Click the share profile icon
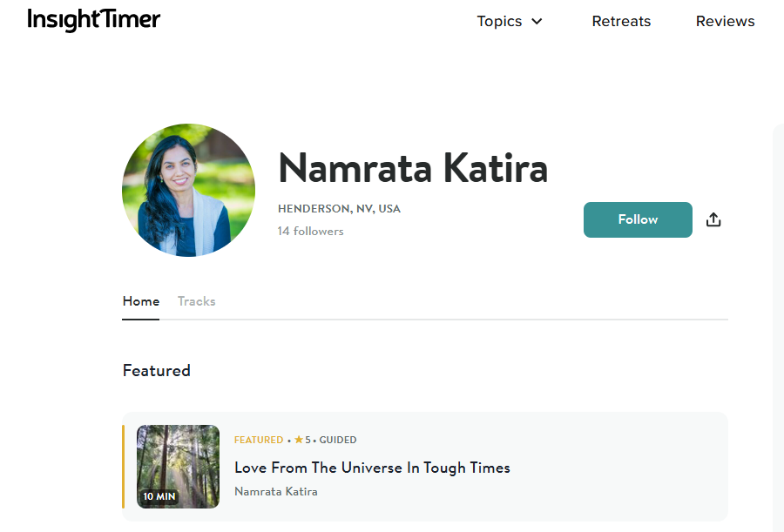784x532 pixels. (713, 219)
